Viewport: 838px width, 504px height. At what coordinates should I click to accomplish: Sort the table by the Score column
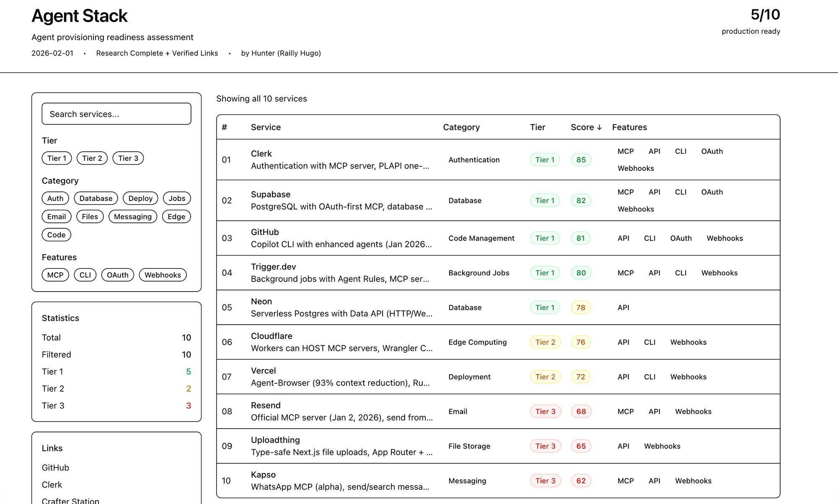tap(586, 127)
